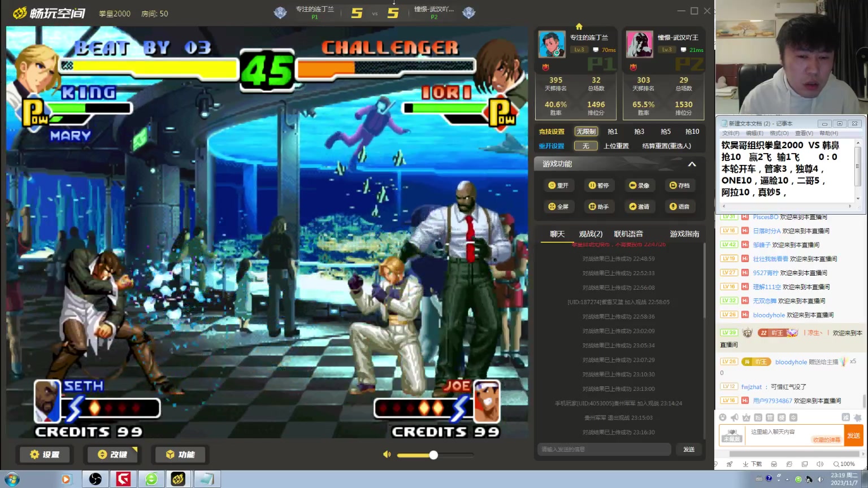868x488 pixels.
Task: Click P1 player avatar 专注的连丁兰
Action: tap(552, 44)
